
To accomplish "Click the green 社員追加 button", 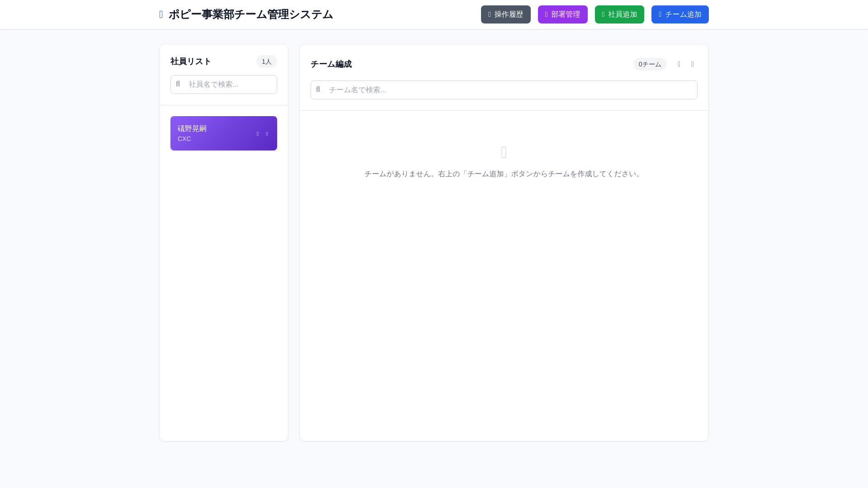I will click(619, 14).
